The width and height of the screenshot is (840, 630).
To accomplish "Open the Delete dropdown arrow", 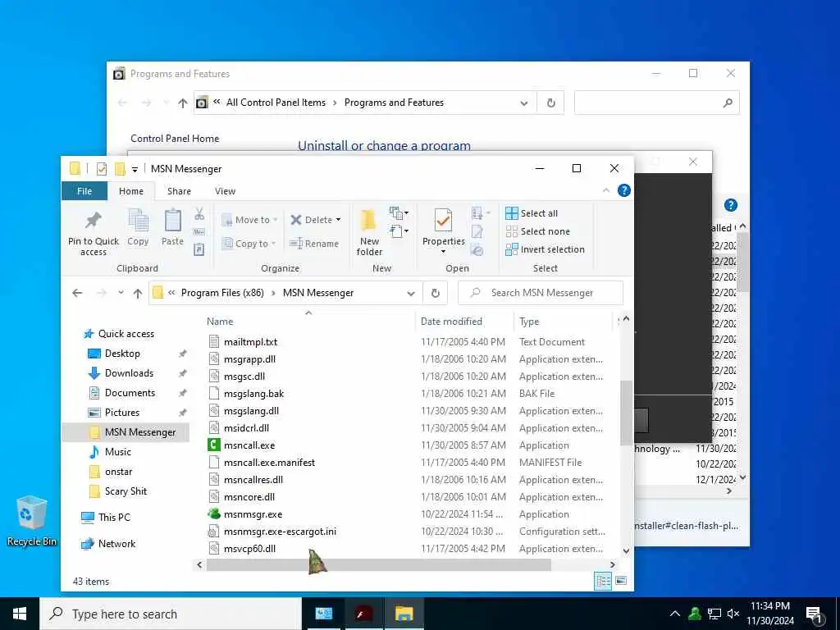I will point(338,220).
